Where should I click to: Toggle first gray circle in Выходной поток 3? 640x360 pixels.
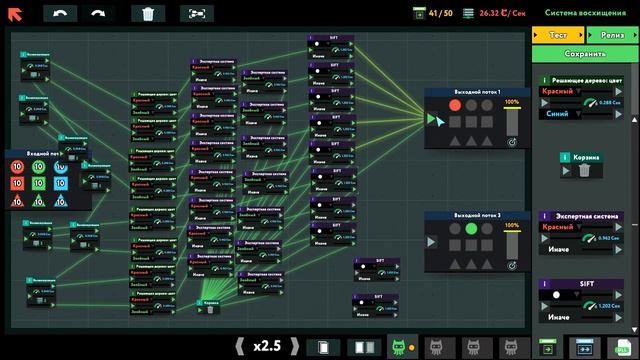pos(455,229)
